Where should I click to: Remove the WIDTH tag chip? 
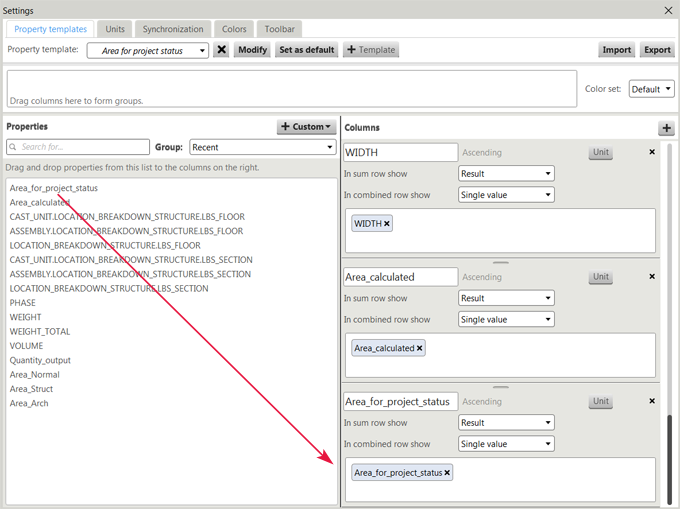point(387,224)
